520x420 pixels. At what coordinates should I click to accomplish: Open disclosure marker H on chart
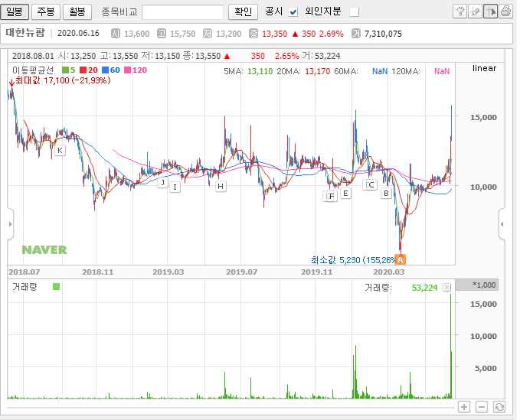click(x=221, y=186)
